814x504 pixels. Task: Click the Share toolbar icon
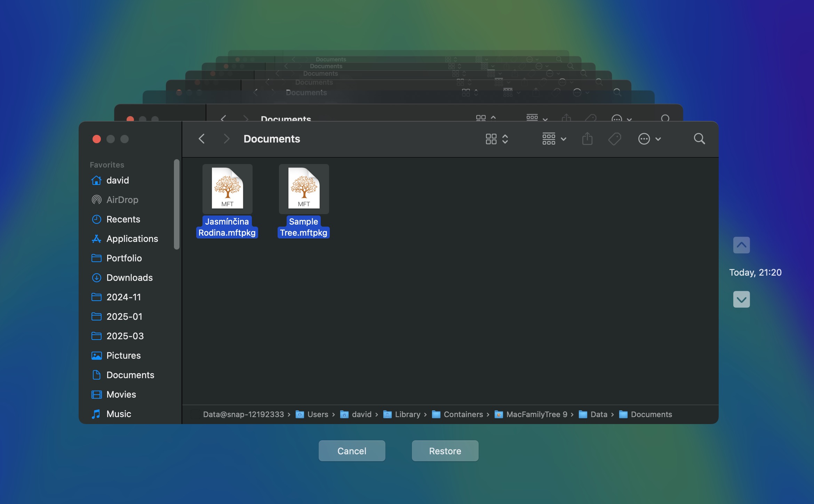587,139
